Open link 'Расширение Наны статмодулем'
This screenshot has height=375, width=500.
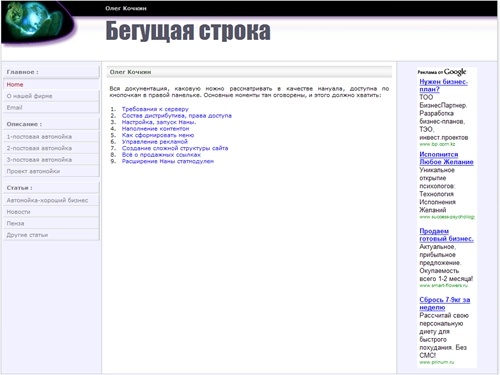tap(168, 161)
